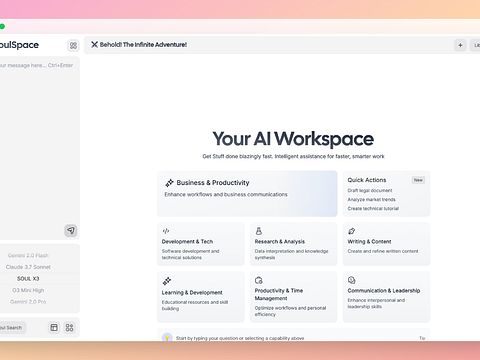Click the grid icon beside SoulSpace logo

point(73,45)
